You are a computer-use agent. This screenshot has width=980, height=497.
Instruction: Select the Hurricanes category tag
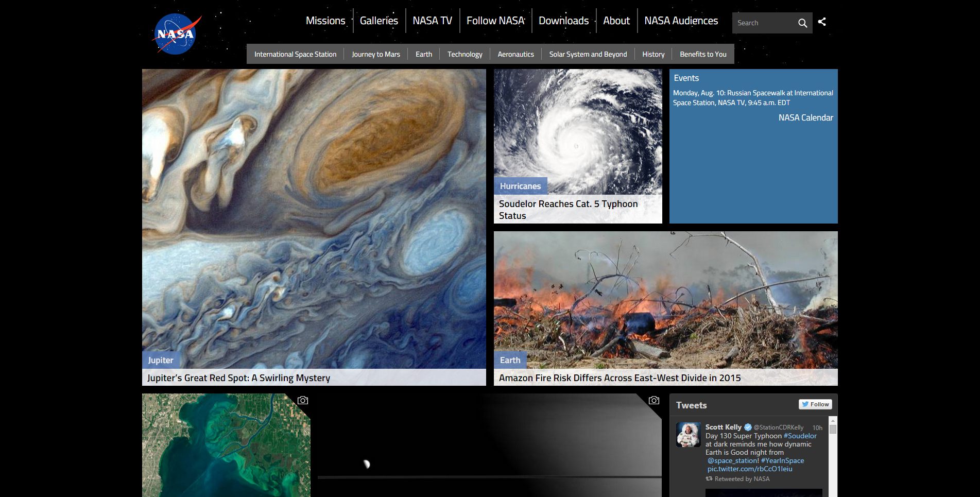point(520,186)
